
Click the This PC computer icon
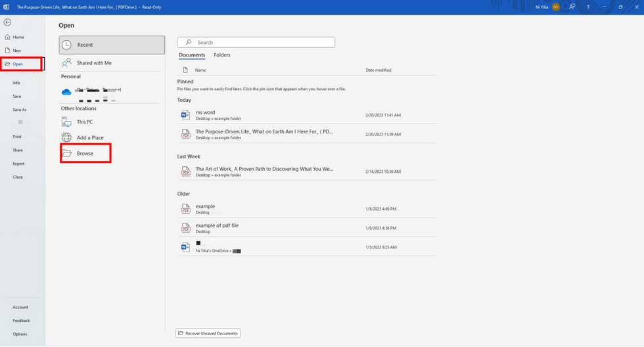tap(66, 122)
